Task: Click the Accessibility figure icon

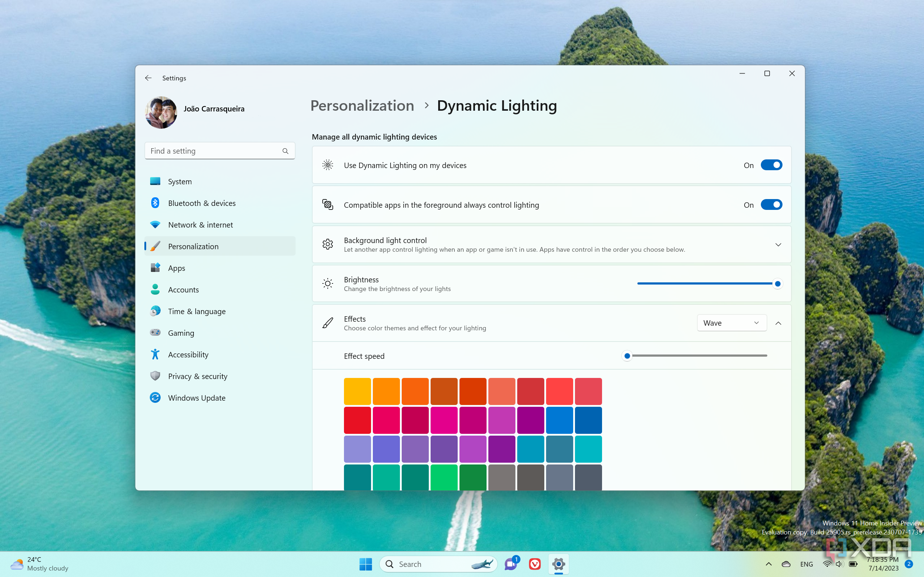Action: [x=155, y=354]
